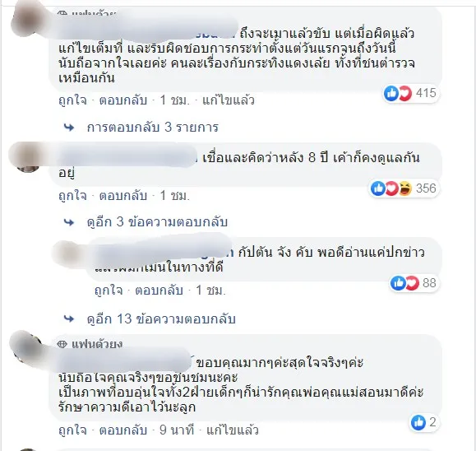Click the like reaction icon beside 88
476x451 pixels.
click(x=398, y=283)
